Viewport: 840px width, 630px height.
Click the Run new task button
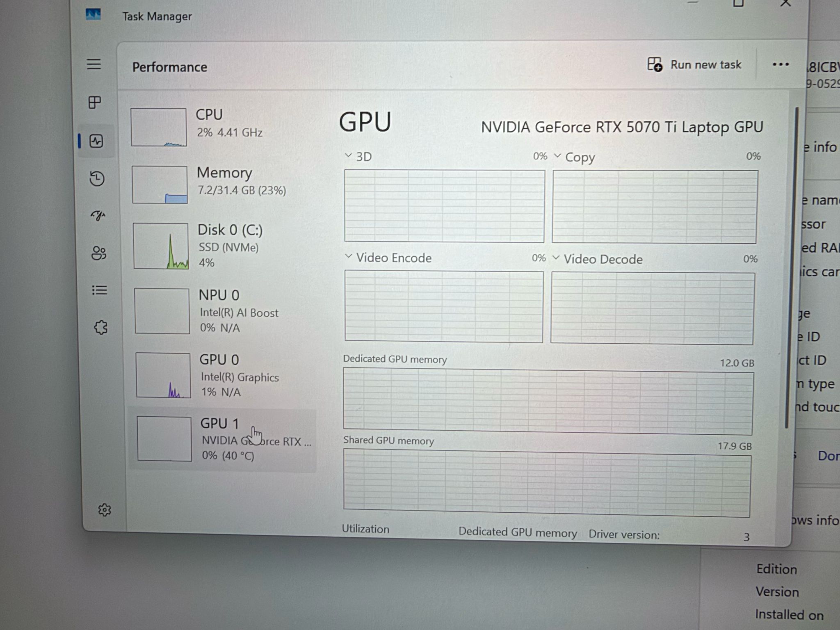pyautogui.click(x=694, y=65)
